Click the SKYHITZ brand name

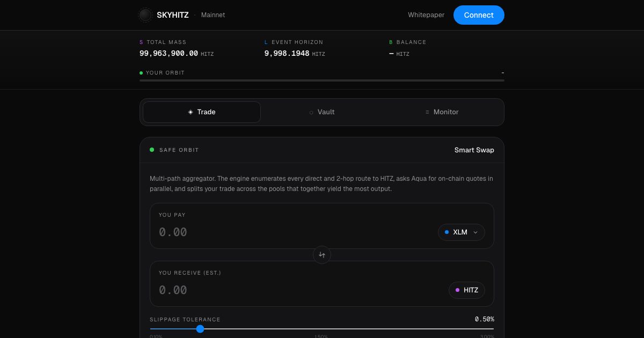coord(173,15)
